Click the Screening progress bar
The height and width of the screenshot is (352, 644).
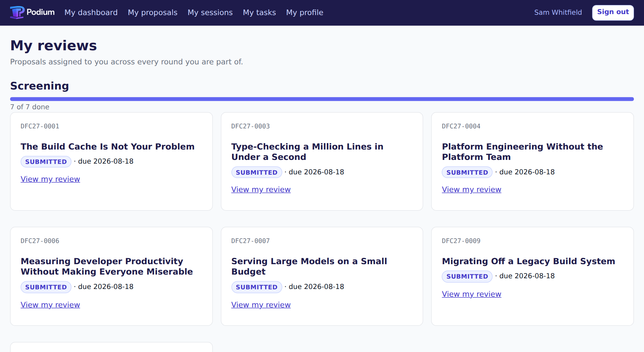[x=322, y=99]
